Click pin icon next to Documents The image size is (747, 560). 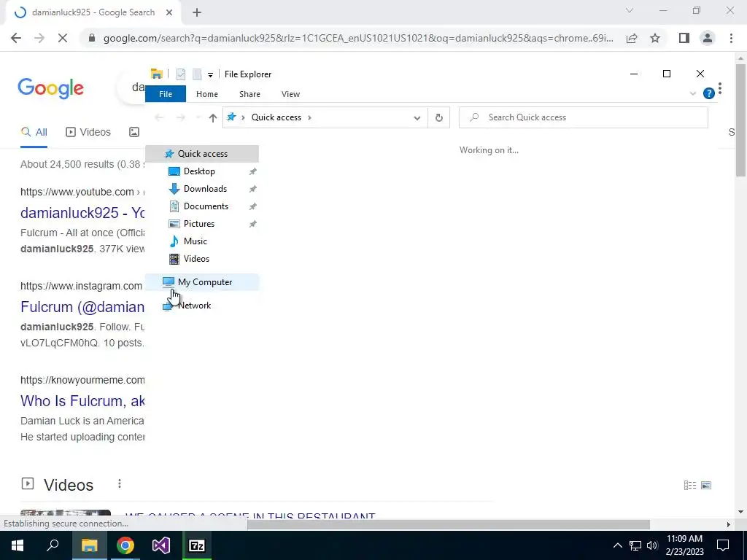point(252,206)
